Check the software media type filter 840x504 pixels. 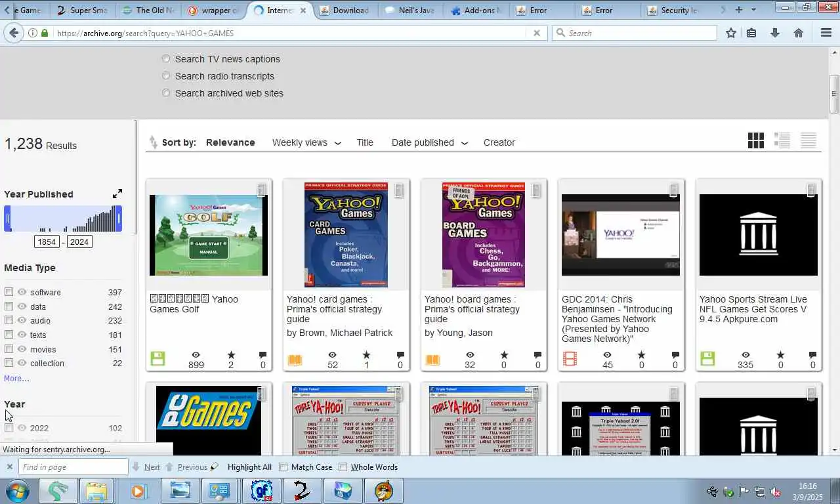tap(9, 292)
